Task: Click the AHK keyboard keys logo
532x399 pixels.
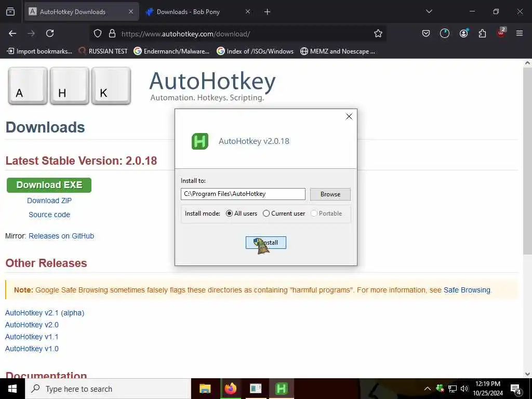Action: [70, 86]
